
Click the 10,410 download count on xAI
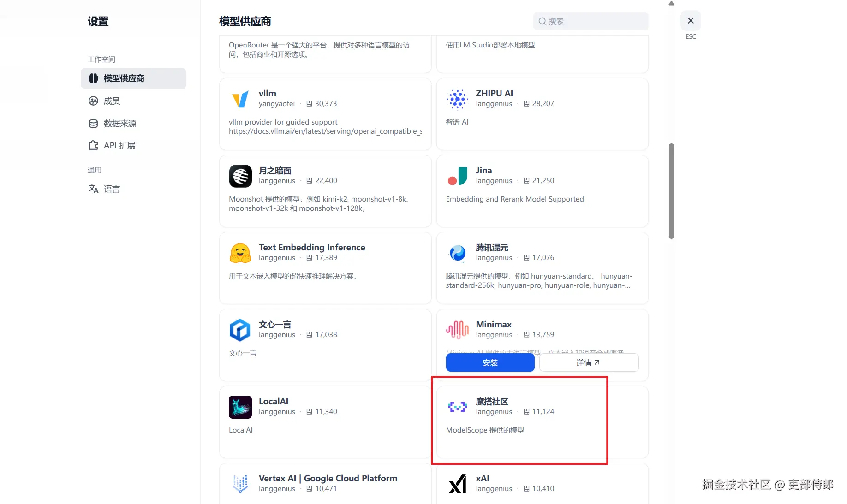(x=543, y=489)
